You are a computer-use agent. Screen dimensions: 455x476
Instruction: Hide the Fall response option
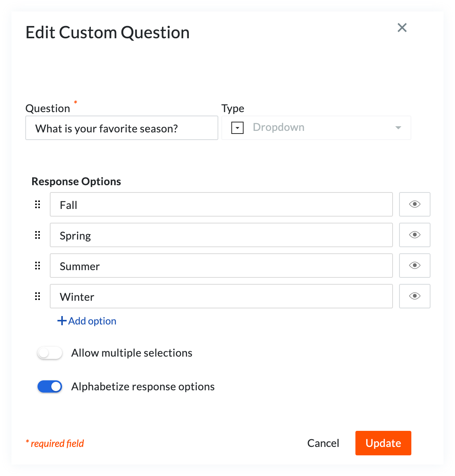[x=415, y=204]
